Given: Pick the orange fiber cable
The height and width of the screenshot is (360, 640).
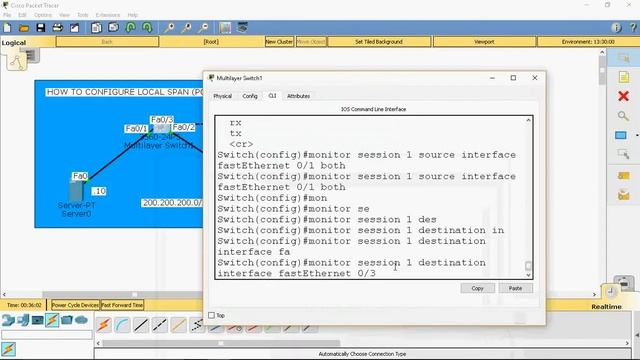Looking at the screenshot, I should [x=179, y=325].
